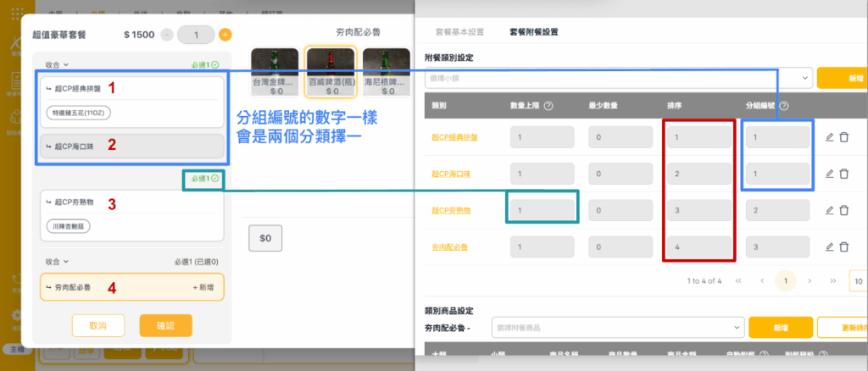Click 分組編號 field for 夯肉配必魯
This screenshot has width=868, height=371.
click(777, 246)
